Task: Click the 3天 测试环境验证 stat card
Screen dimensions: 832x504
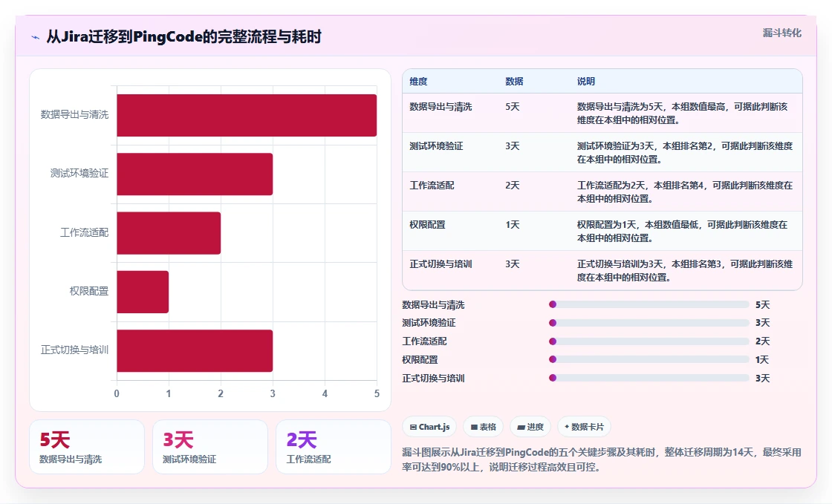Action: pos(210,447)
